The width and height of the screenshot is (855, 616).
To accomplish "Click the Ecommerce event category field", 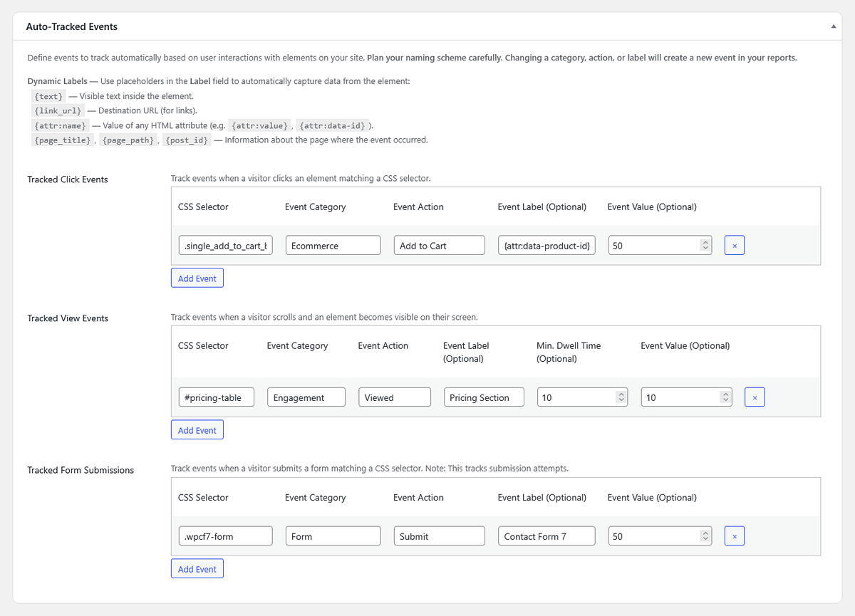I will pyautogui.click(x=333, y=245).
